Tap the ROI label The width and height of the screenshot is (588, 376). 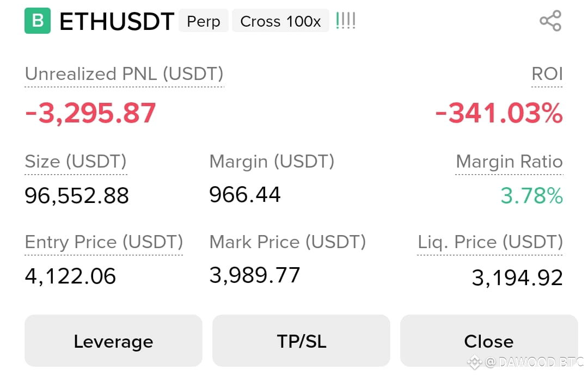547,74
